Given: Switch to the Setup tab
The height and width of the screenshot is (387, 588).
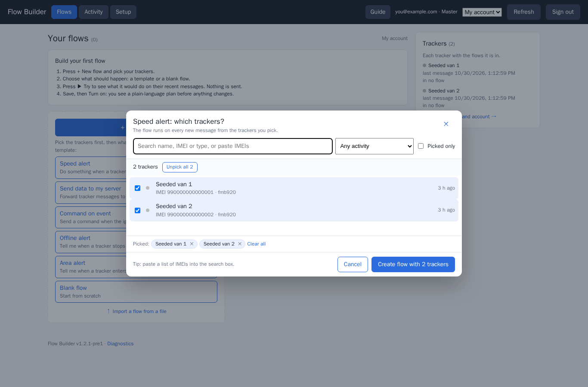Looking at the screenshot, I should [123, 12].
